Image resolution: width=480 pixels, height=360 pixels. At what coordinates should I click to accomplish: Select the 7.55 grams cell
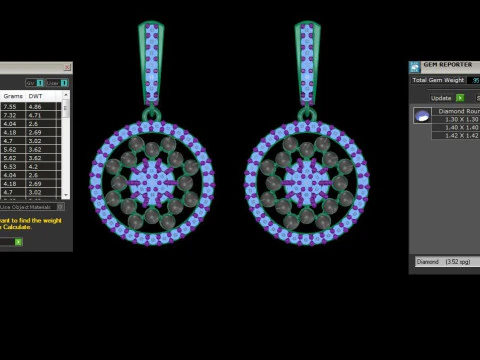click(13, 107)
